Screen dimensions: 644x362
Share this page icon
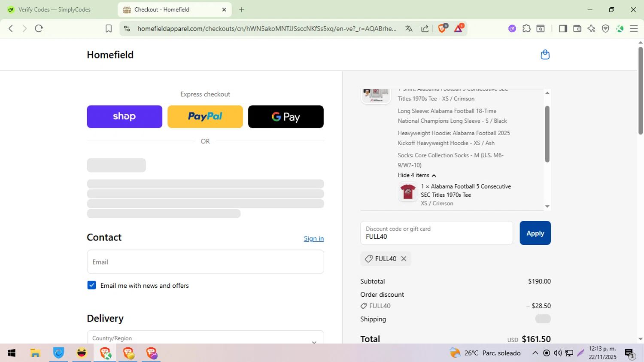pyautogui.click(x=425, y=28)
